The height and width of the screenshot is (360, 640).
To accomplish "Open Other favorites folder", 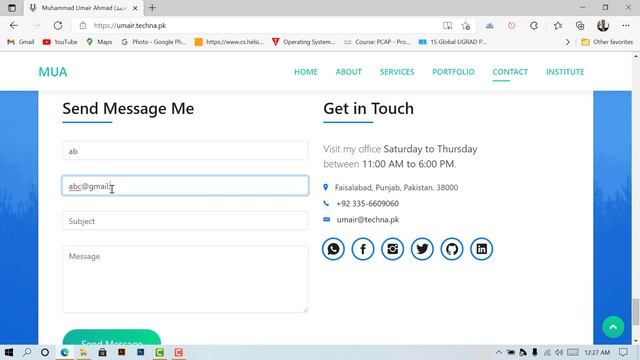I will coord(607,42).
